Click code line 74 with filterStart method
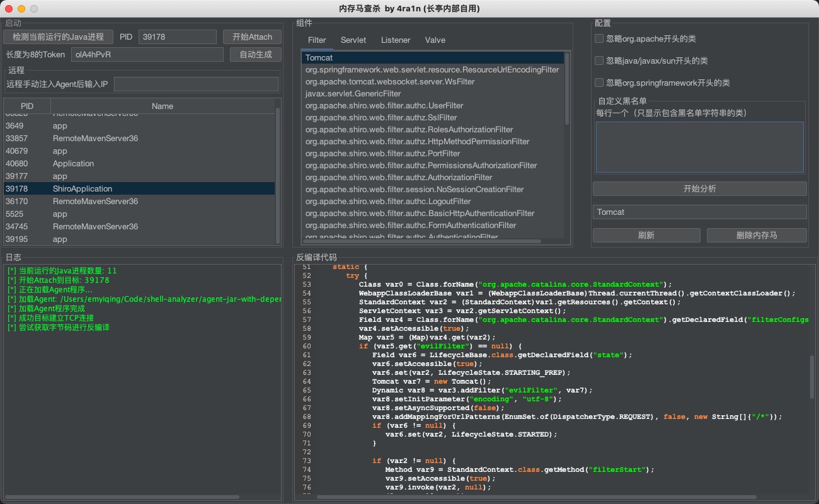819x504 pixels. click(x=520, y=469)
